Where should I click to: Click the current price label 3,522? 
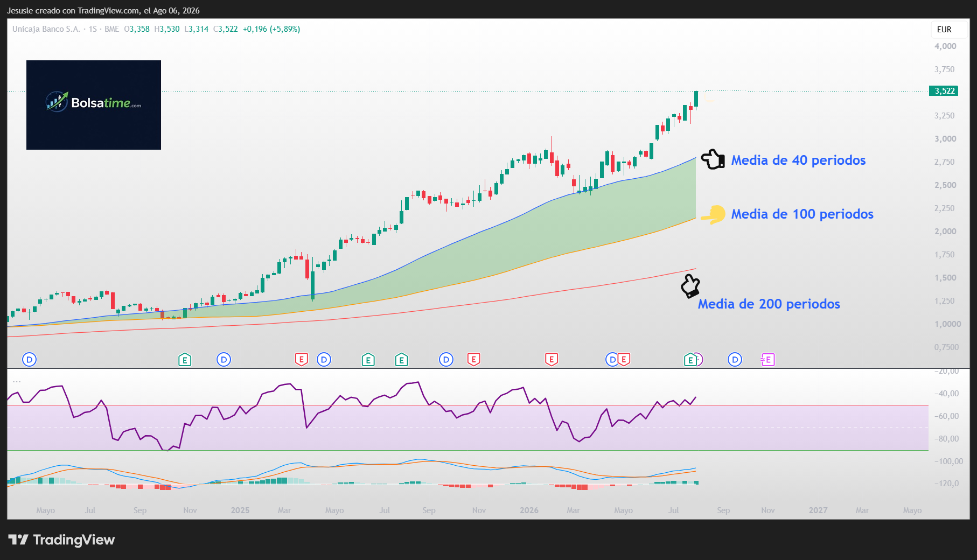click(944, 91)
